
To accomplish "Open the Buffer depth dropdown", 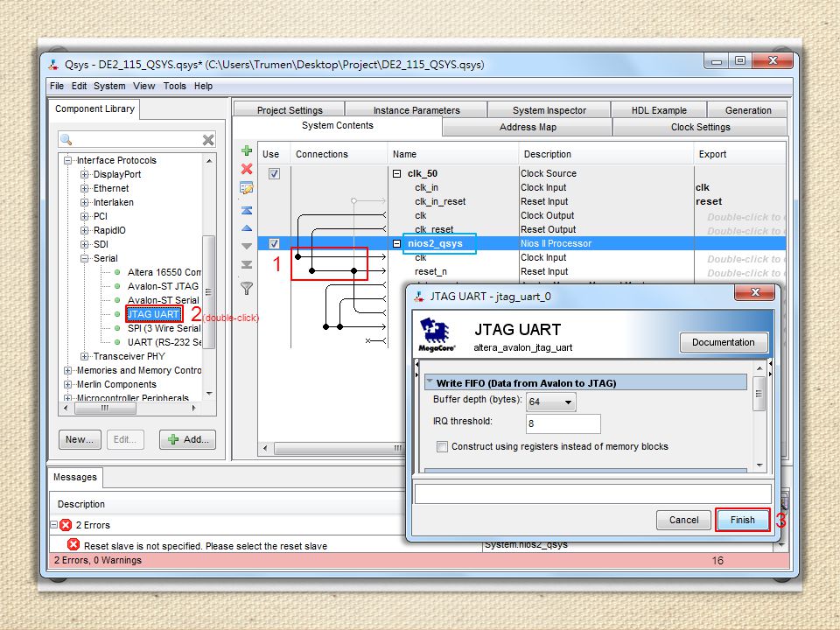I will (x=550, y=402).
